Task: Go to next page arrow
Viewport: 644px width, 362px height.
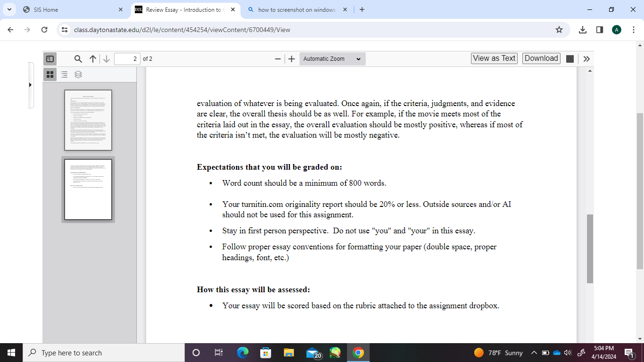Action: point(107,59)
